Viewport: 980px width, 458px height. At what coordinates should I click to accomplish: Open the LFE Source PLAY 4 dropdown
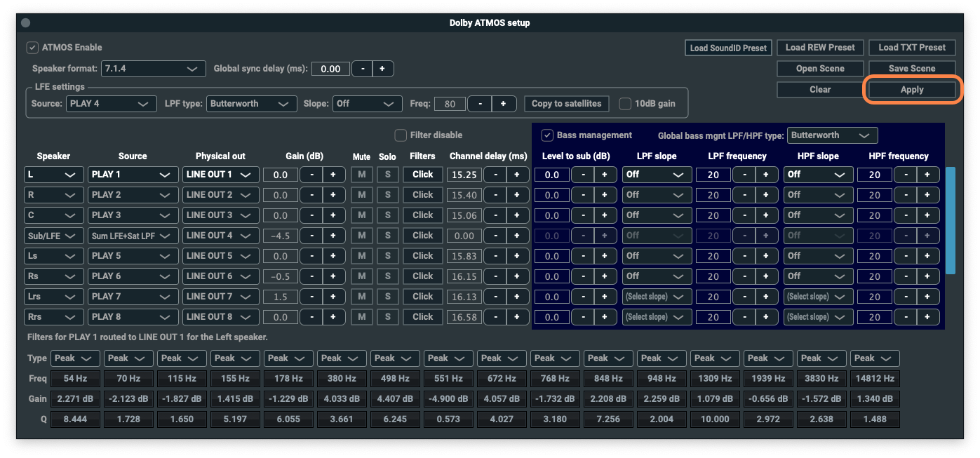pos(112,104)
